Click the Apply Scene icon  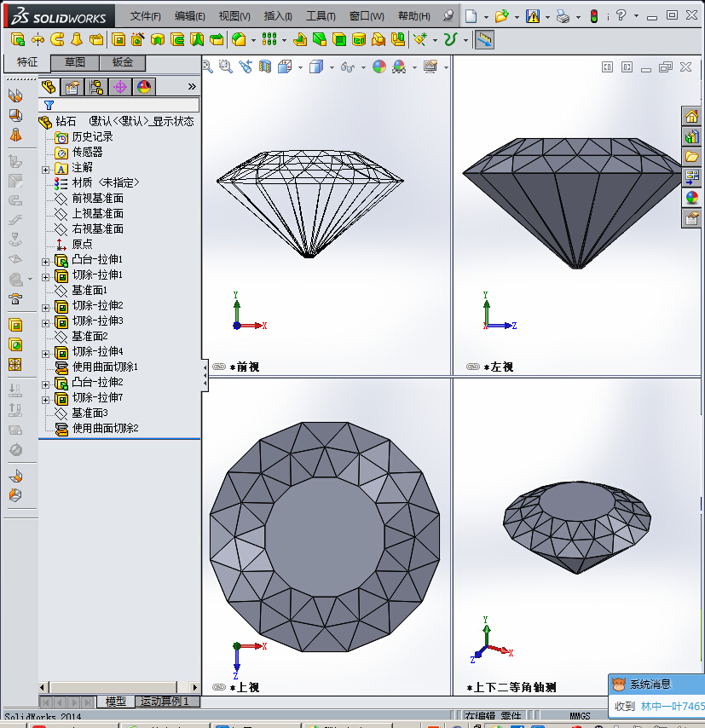(x=399, y=66)
